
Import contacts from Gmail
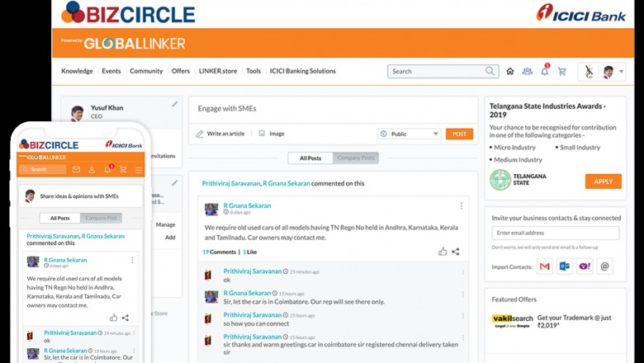pos(544,266)
